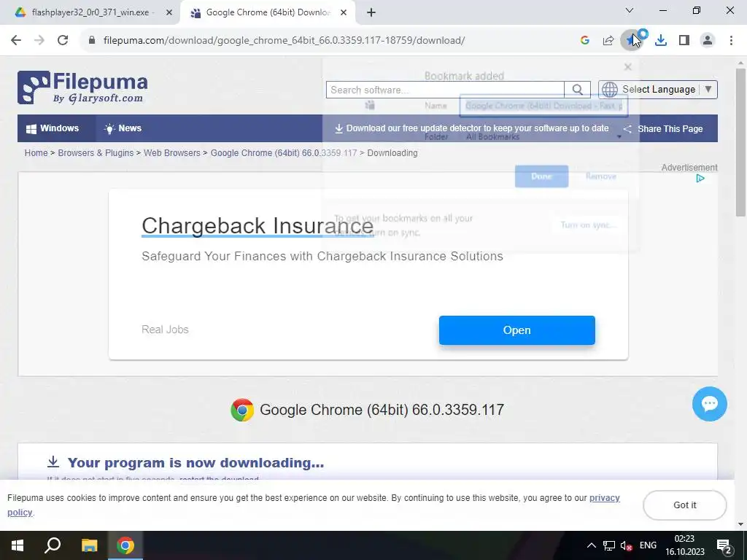Click the search magnifier button

[578, 90]
